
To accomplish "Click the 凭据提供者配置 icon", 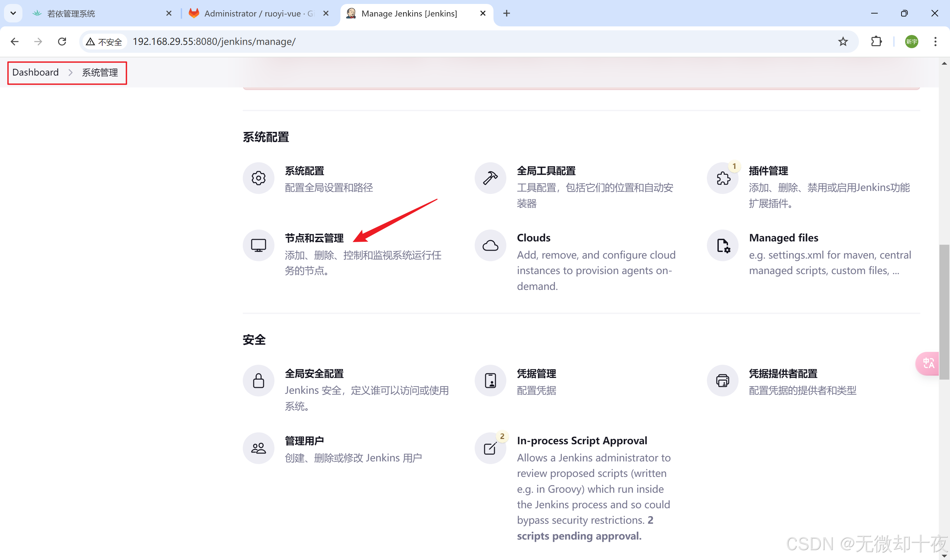I will point(722,380).
